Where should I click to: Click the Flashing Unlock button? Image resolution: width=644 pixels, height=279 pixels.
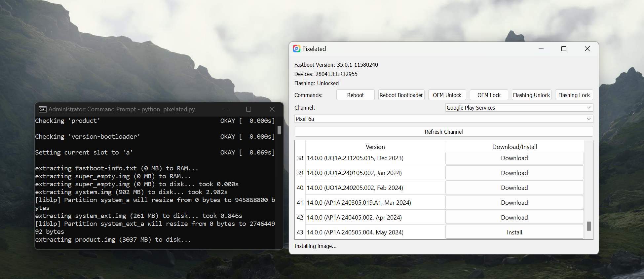531,95
